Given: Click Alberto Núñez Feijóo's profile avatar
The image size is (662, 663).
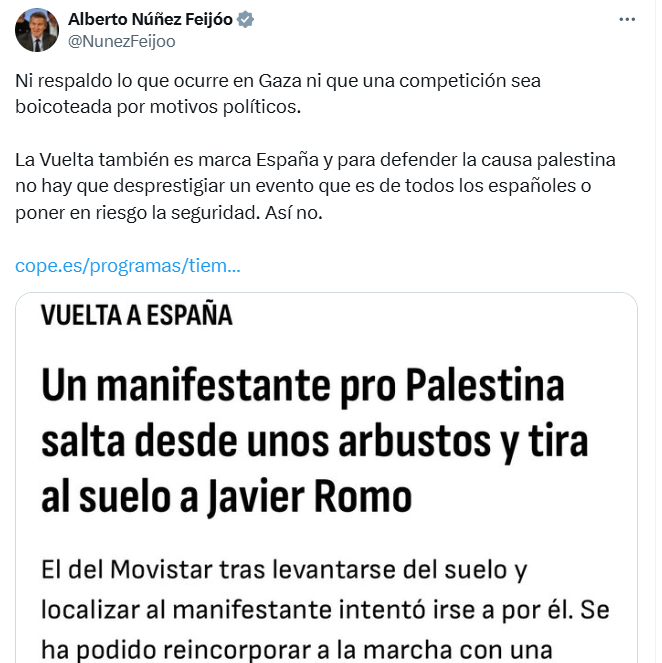Looking at the screenshot, I should coord(36,30).
